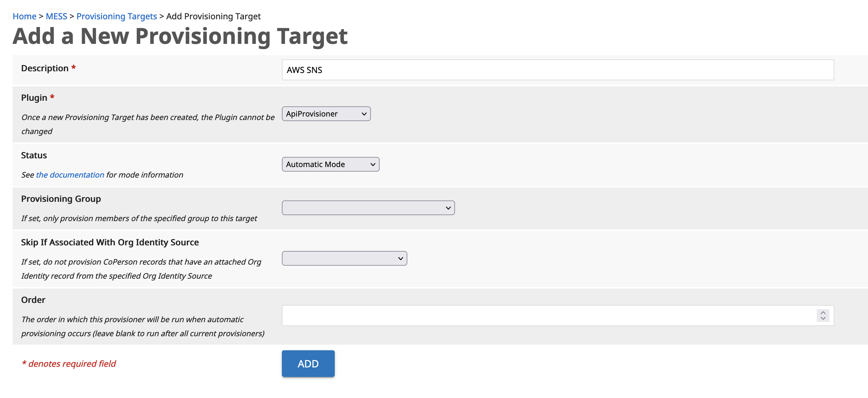Go to the Home breadcrumb link
Viewport: 868px width, 398px height.
coord(25,16)
